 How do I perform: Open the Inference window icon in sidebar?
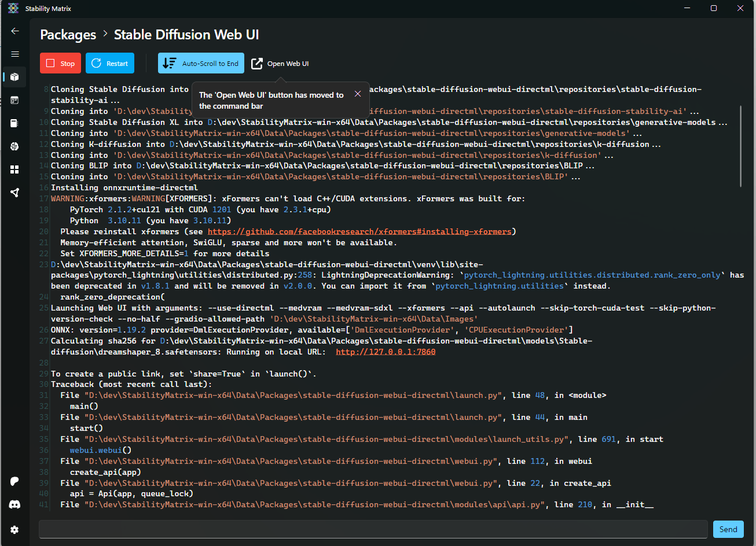point(15,100)
